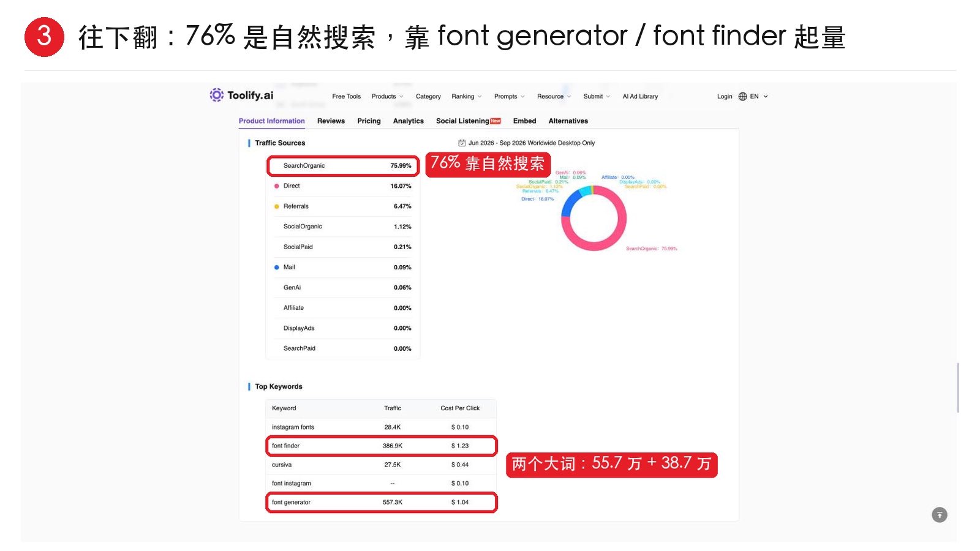Click the "cursiva" keyword row
This screenshot has width=980, height=551.
tap(381, 465)
